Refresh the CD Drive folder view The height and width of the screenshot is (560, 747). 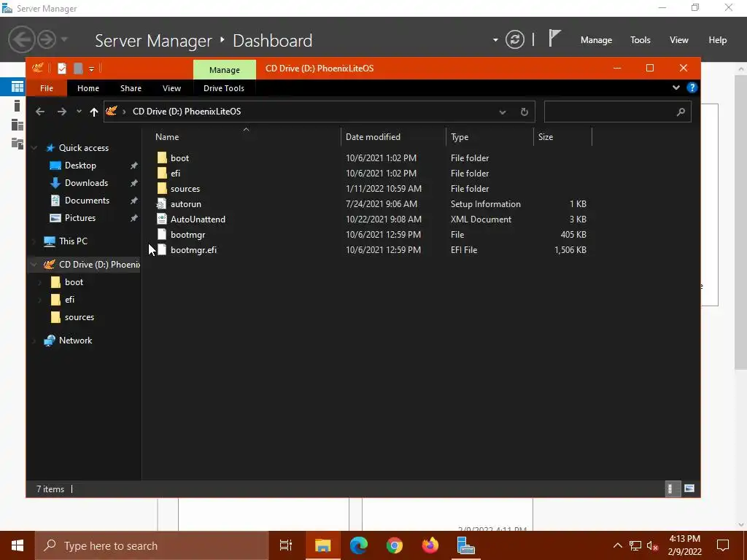(524, 112)
